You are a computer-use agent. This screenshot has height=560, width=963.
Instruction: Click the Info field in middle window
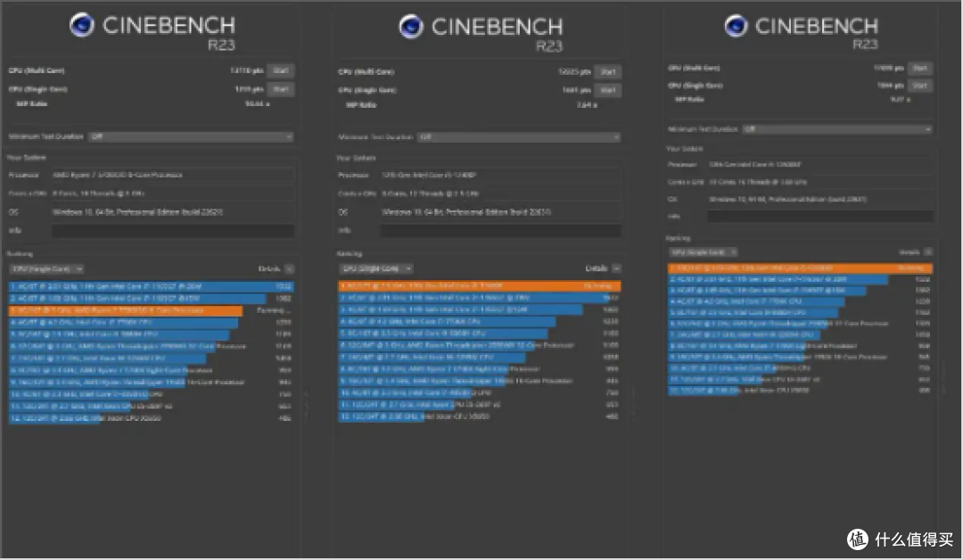coord(500,231)
